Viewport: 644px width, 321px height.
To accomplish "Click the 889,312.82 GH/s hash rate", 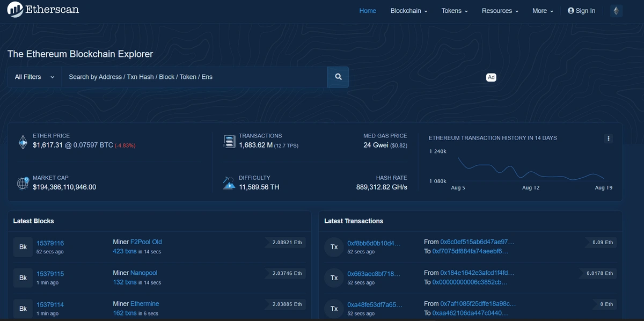I will pos(382,187).
